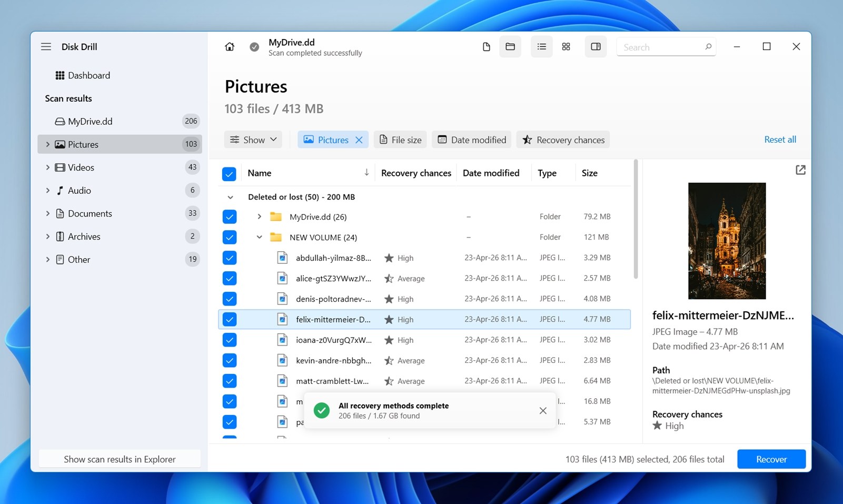Expand the Videos category in sidebar
This screenshot has height=504, width=843.
pyautogui.click(x=47, y=167)
